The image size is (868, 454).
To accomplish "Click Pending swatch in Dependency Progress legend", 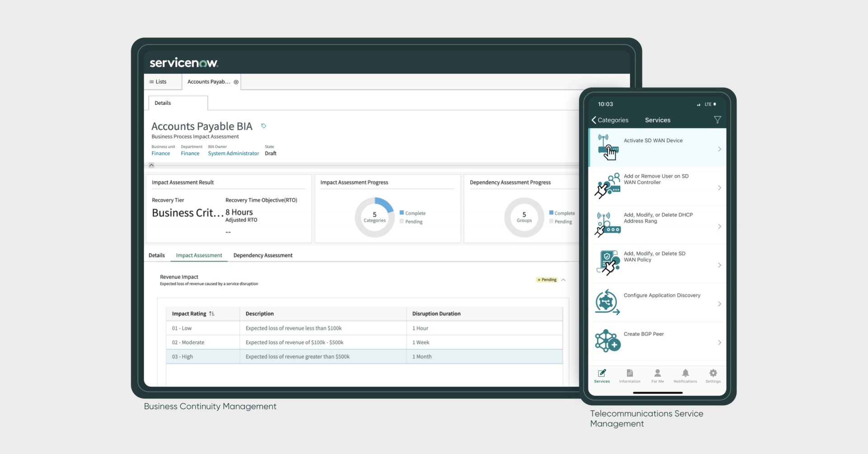I will pos(551,221).
